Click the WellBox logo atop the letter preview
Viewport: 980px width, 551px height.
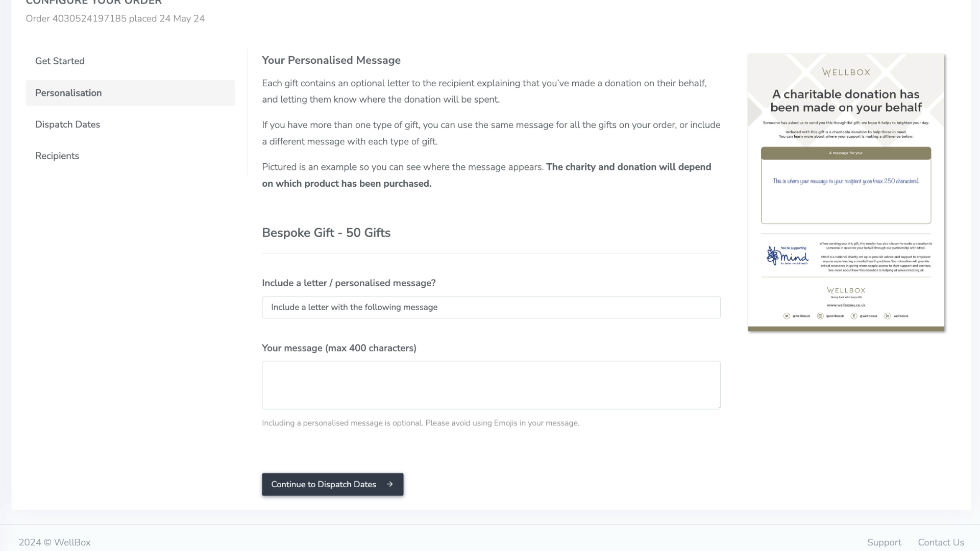click(x=846, y=72)
